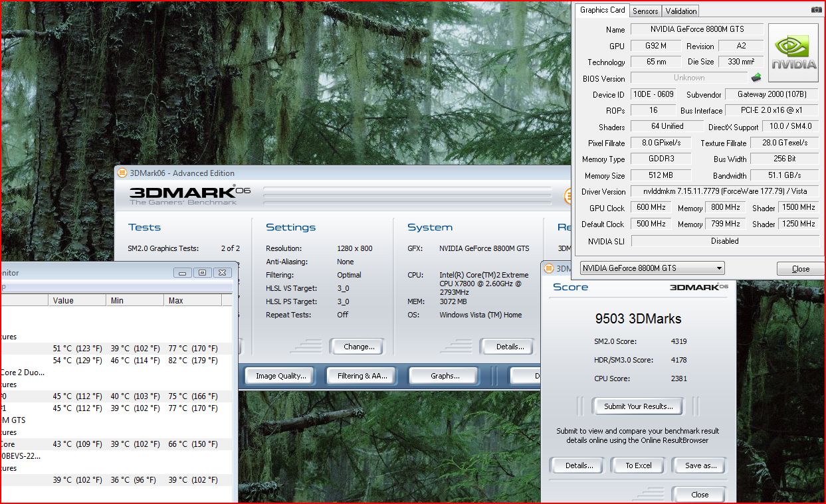Image resolution: width=826 pixels, height=504 pixels.
Task: Click the BIOS Version Unknown field
Action: tap(689, 78)
